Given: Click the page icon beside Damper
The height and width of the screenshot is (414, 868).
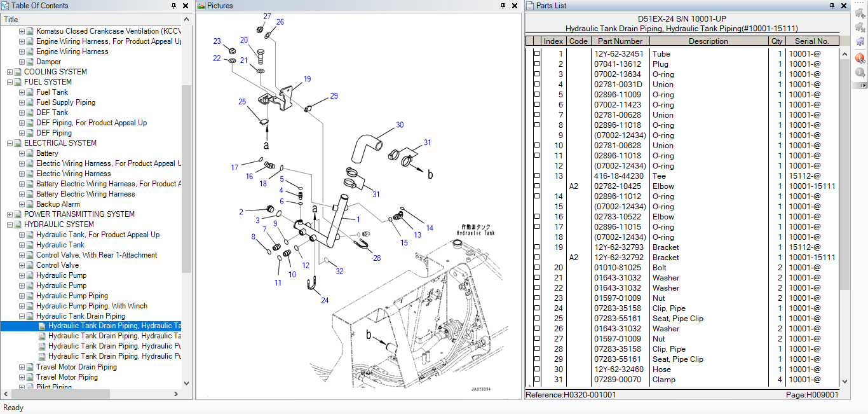Looking at the screenshot, I should (30, 62).
